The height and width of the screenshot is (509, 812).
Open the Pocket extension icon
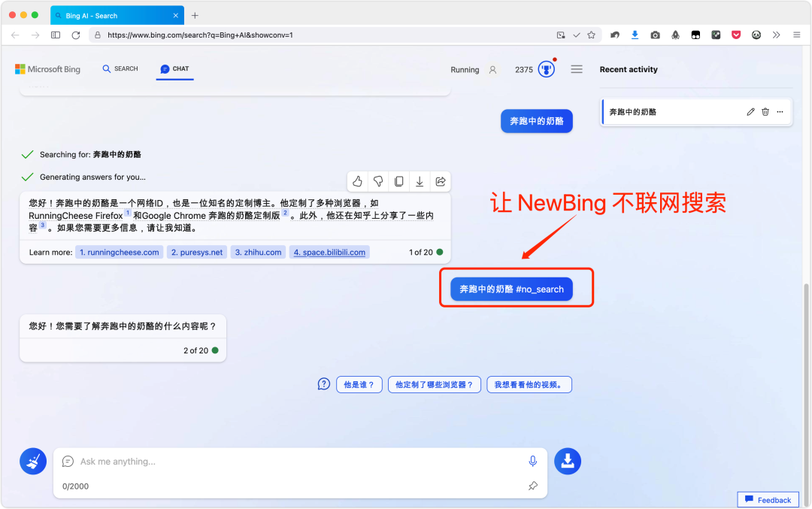pyautogui.click(x=736, y=35)
